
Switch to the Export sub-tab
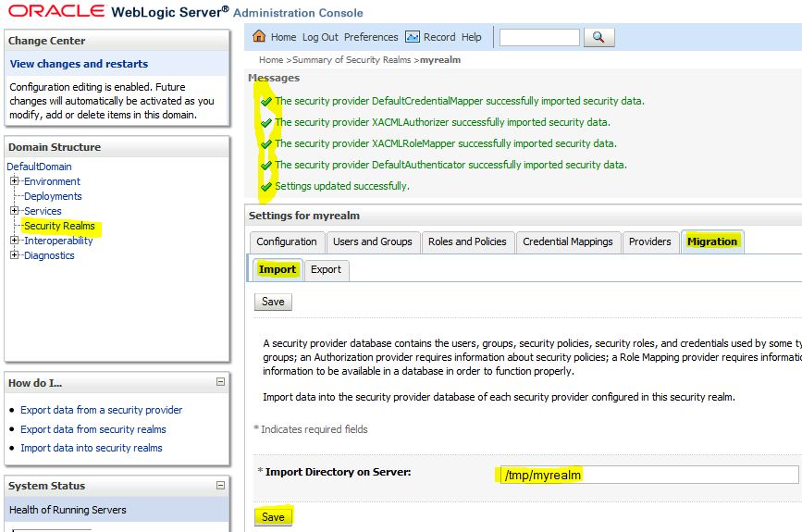[x=326, y=269]
